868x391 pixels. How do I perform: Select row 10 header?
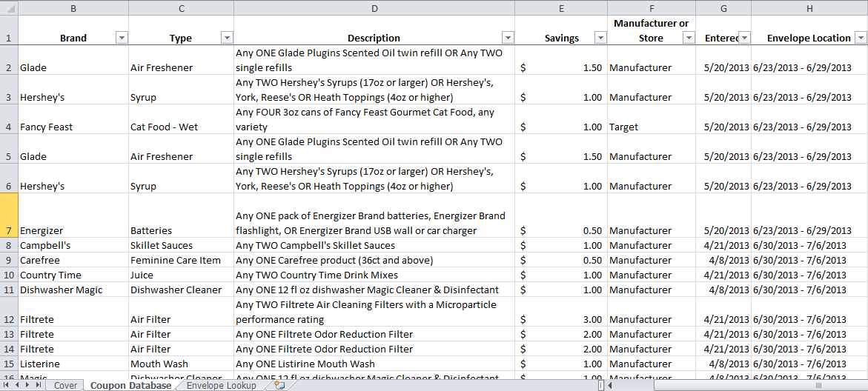pyautogui.click(x=9, y=275)
